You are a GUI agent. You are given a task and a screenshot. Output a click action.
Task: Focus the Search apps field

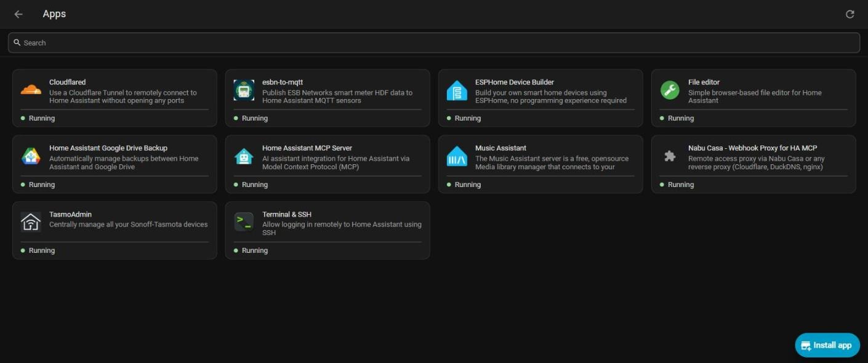point(434,42)
